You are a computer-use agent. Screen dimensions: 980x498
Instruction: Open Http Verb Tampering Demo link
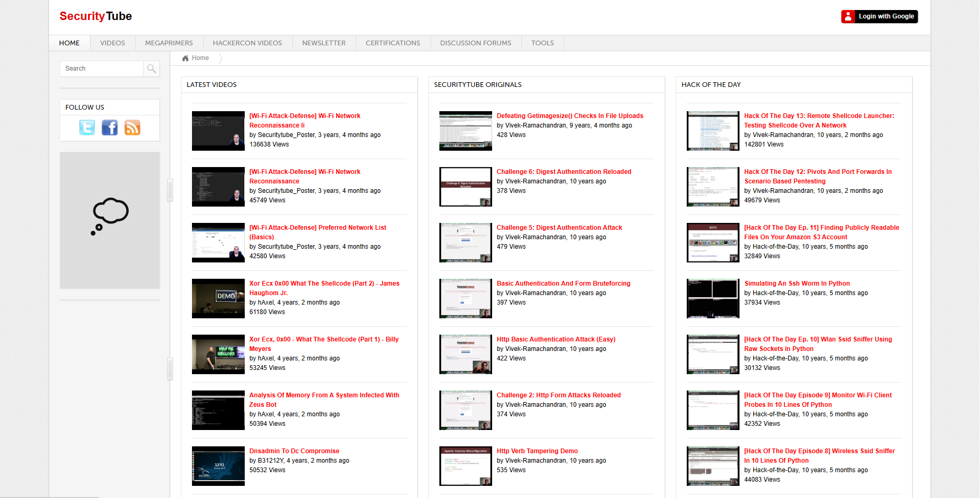tap(537, 451)
